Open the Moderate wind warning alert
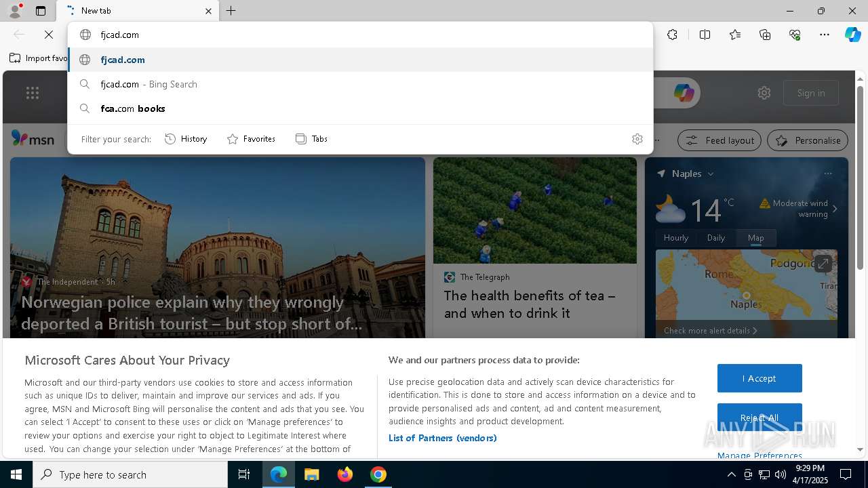Viewport: 868px width, 488px height. click(797, 209)
